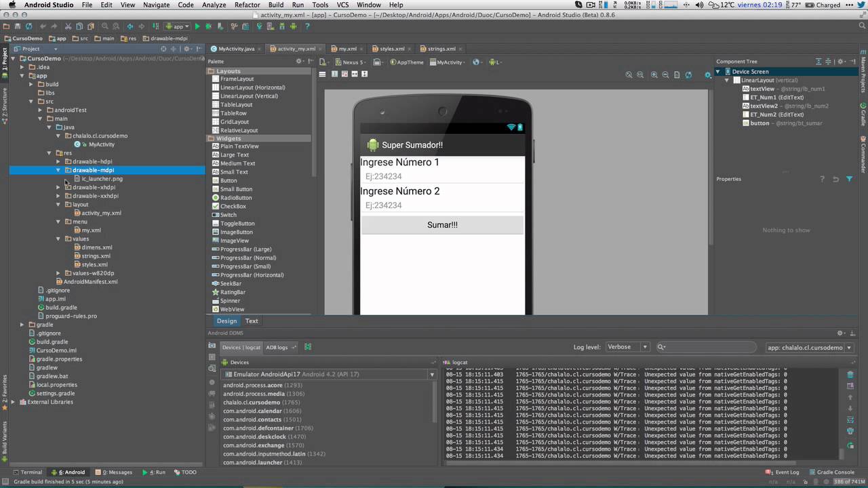
Task: Select ProgressBar (Horizontal) in Palette
Action: click(248, 275)
